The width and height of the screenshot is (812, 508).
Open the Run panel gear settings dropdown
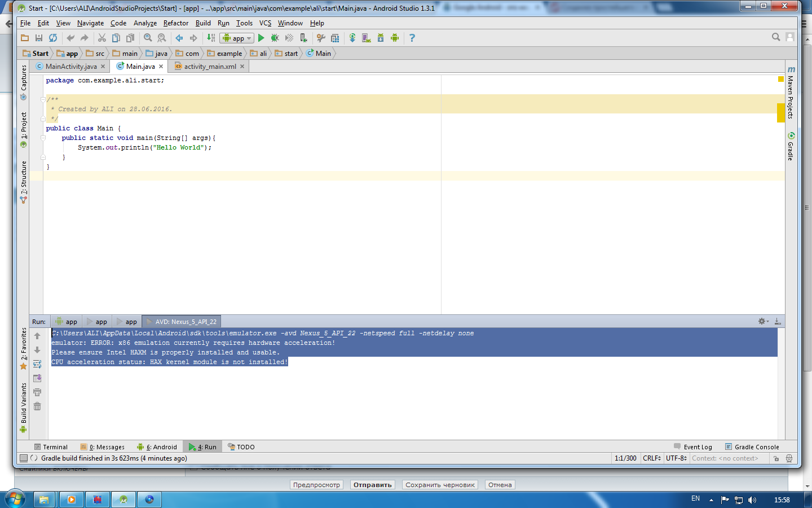pos(763,321)
